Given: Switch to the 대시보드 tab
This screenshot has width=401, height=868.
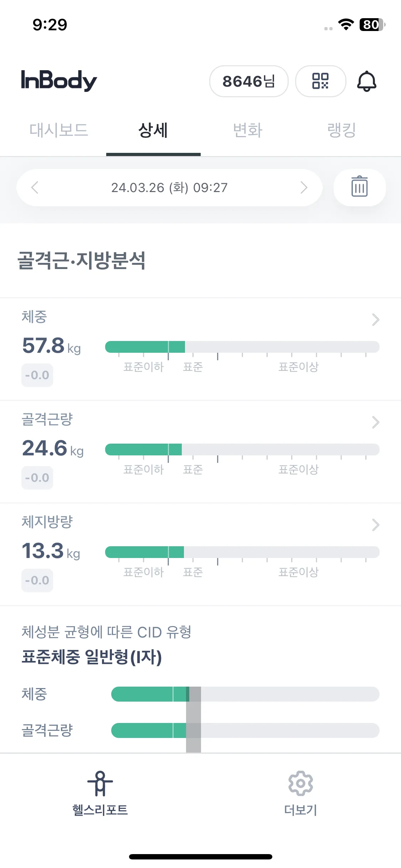Looking at the screenshot, I should click(x=59, y=130).
